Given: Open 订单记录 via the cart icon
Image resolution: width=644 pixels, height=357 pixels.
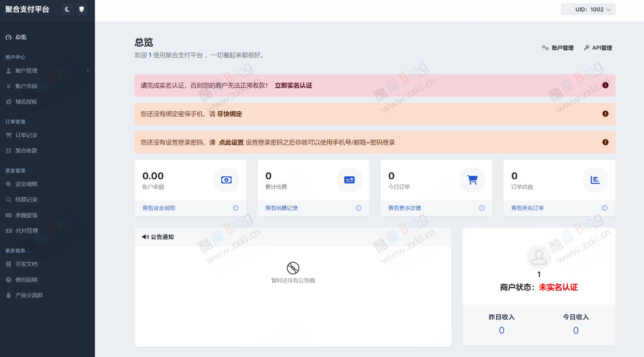Looking at the screenshot, I should point(9,135).
